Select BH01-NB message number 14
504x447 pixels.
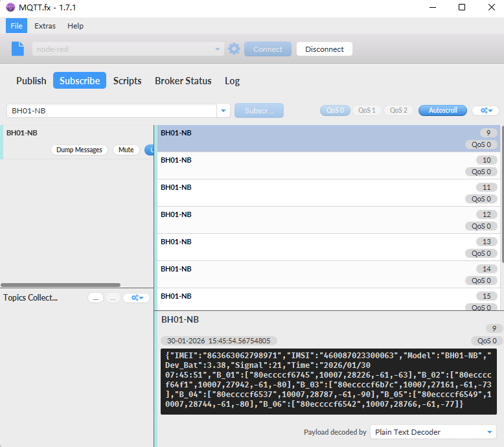coord(328,275)
